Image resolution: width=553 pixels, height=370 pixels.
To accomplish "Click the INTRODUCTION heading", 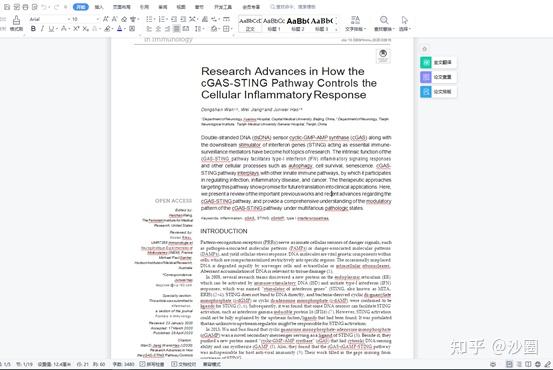I will point(224,231).
